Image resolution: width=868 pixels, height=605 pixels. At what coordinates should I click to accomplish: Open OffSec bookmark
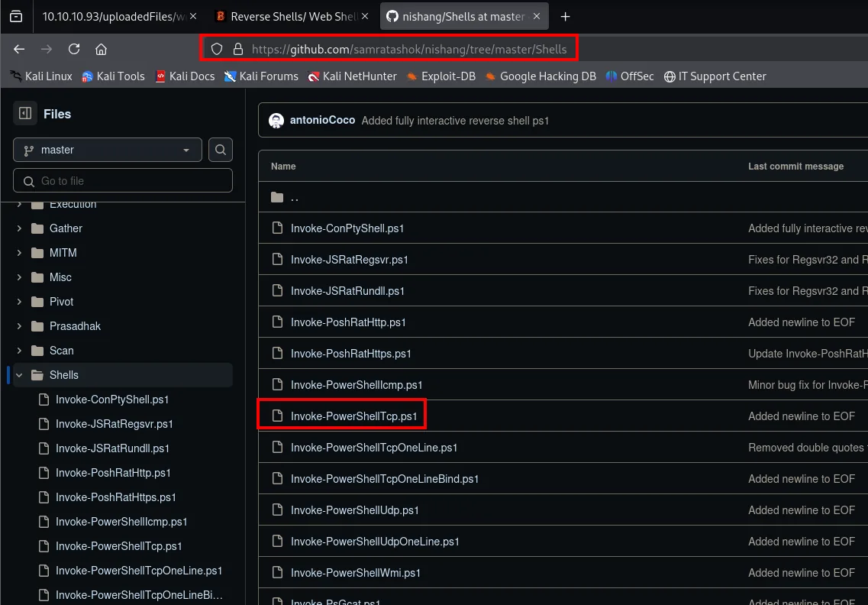click(x=630, y=76)
